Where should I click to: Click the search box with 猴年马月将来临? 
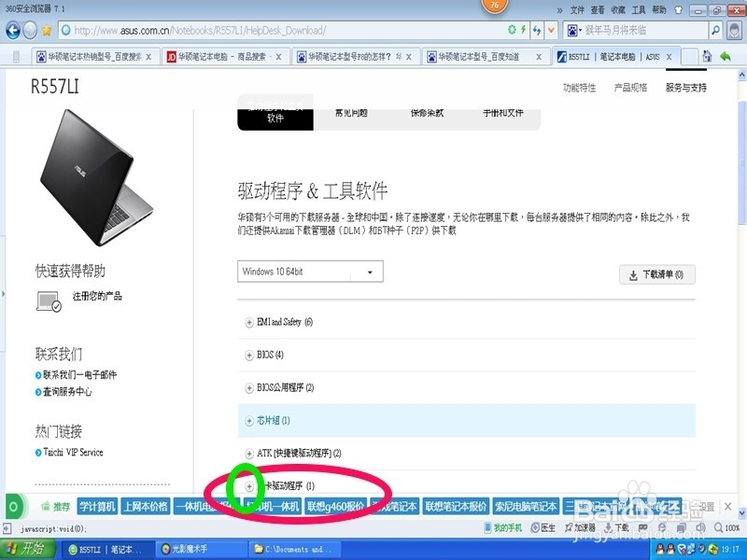645,31
